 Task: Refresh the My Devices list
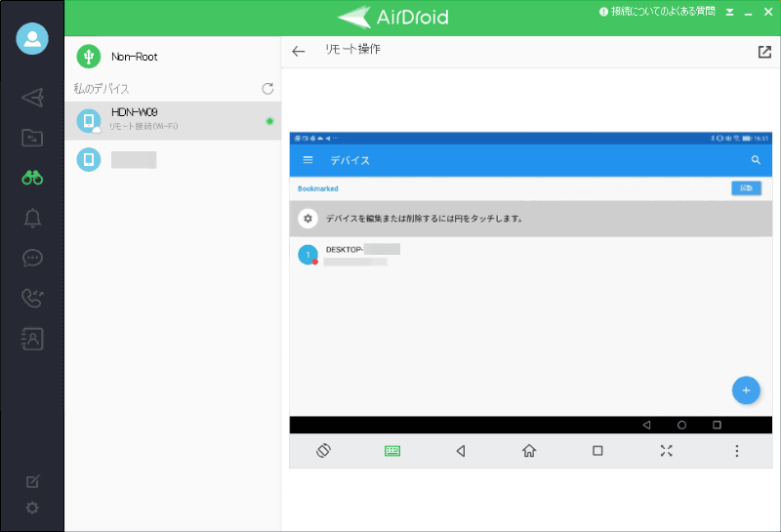(x=267, y=89)
